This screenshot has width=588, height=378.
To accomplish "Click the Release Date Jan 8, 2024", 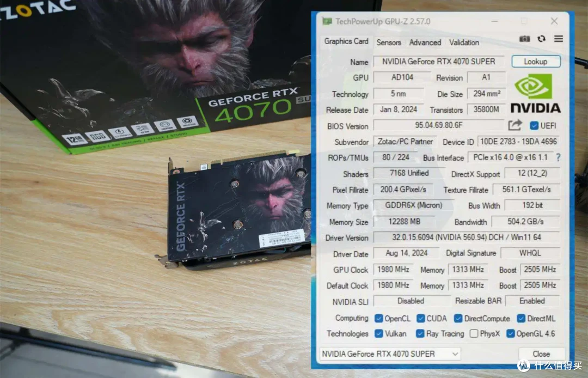I will pos(398,109).
